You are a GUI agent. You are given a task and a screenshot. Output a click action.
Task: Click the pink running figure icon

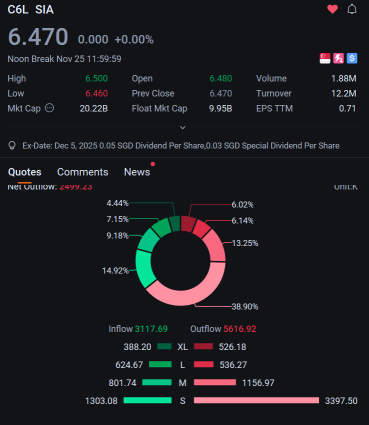point(338,58)
